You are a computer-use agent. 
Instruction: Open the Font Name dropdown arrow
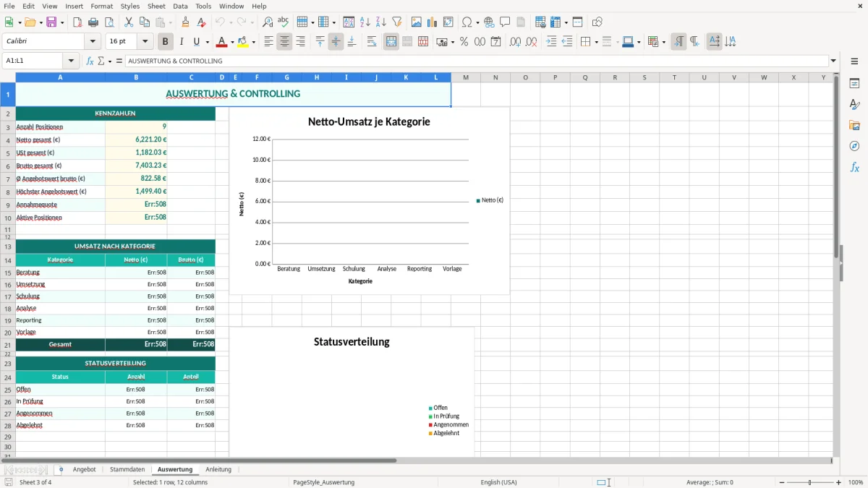92,42
